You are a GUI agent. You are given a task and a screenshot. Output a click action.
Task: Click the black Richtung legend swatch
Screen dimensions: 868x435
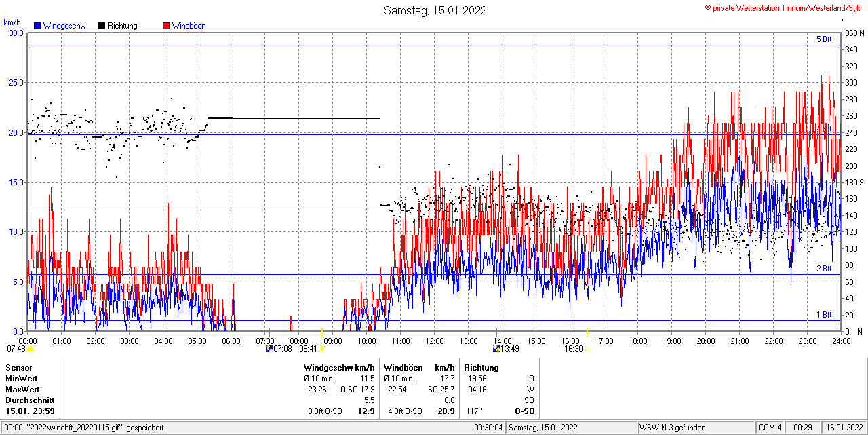(x=102, y=26)
